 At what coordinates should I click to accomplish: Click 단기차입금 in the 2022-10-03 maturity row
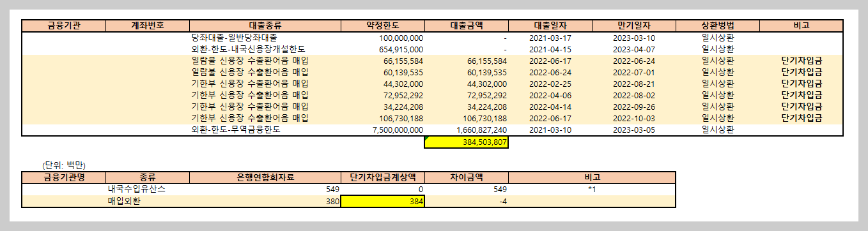pos(802,118)
